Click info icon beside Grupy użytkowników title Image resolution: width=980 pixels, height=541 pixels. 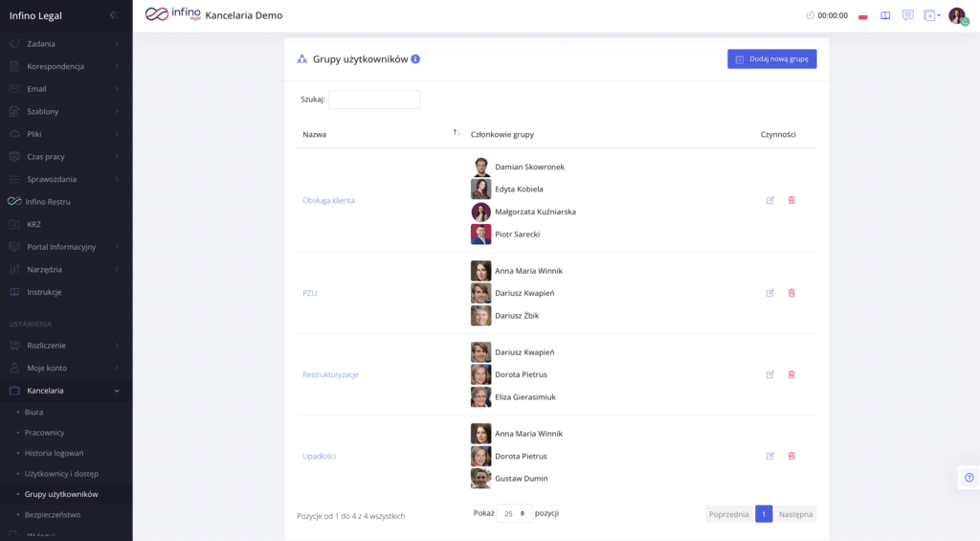coord(416,59)
